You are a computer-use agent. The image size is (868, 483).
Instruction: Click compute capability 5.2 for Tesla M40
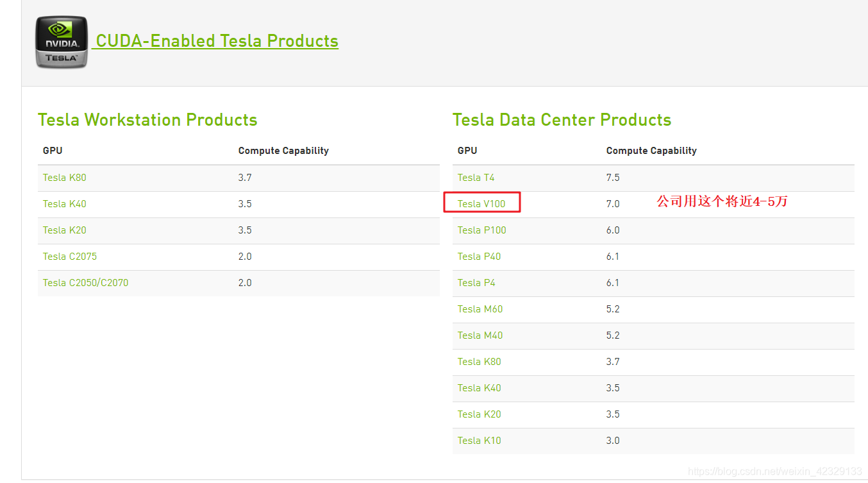pyautogui.click(x=613, y=335)
